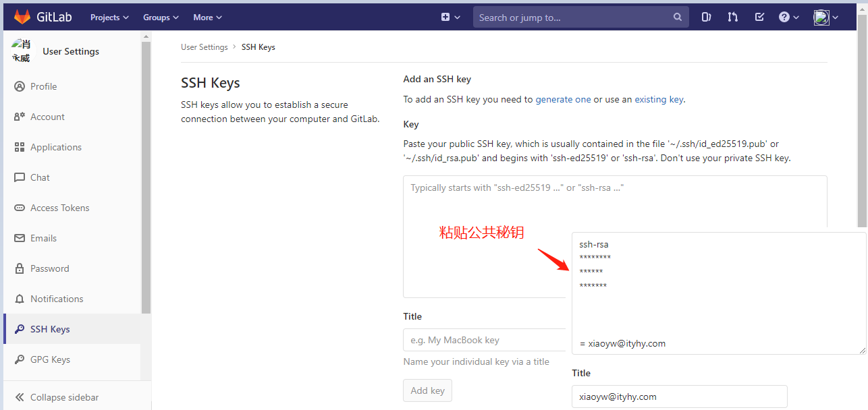
Task: Follow the User Settings breadcrumb link
Action: [x=204, y=47]
